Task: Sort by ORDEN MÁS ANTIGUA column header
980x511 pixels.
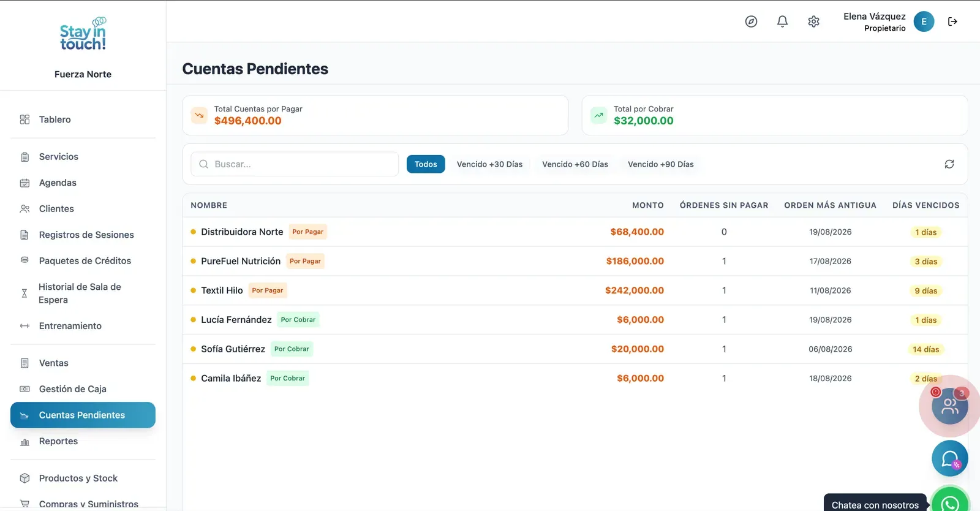Action: point(830,205)
